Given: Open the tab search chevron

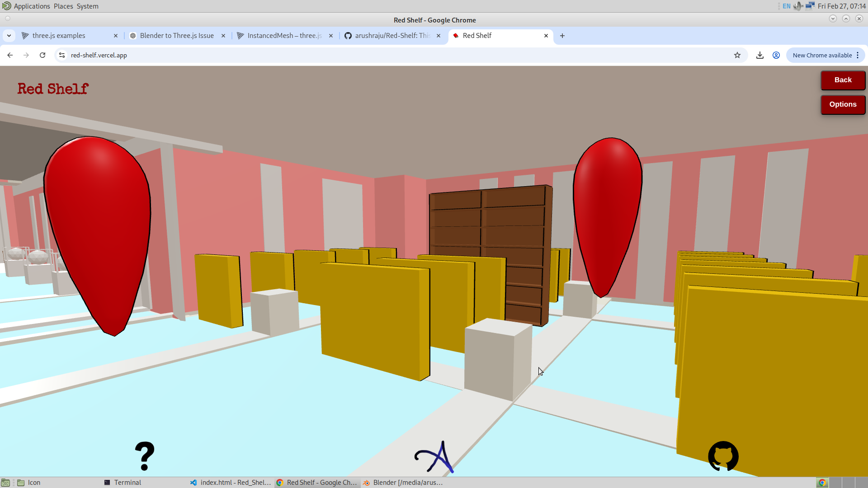Looking at the screenshot, I should pyautogui.click(x=9, y=35).
